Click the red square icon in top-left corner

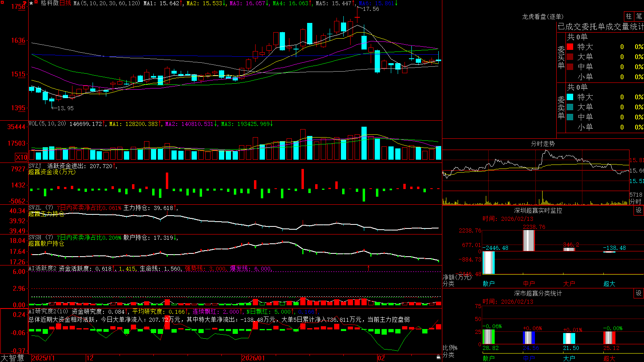2,2
